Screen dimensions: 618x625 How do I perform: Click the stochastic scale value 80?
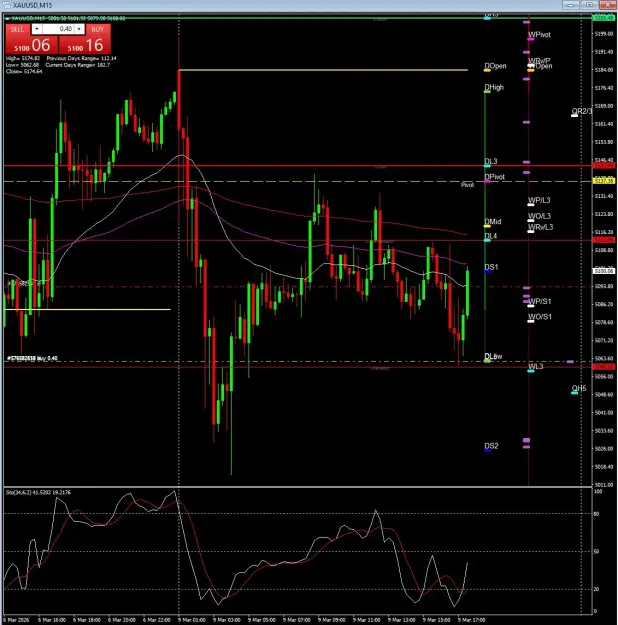click(x=596, y=514)
